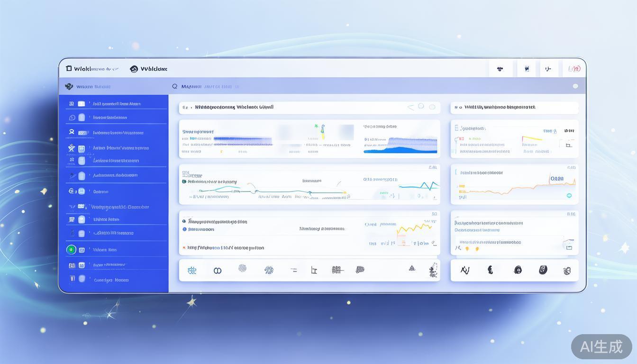Click the red icon at top-right corner
Image resolution: width=637 pixels, height=364 pixels.
[574, 69]
